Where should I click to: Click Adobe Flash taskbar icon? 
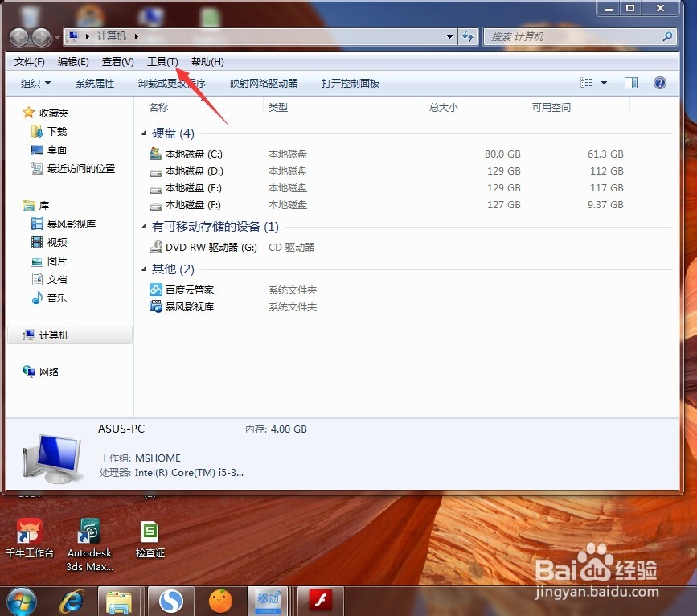321,601
